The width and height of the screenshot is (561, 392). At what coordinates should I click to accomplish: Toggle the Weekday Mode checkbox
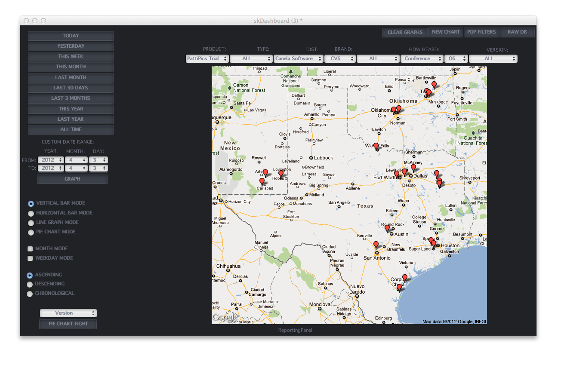click(x=30, y=258)
